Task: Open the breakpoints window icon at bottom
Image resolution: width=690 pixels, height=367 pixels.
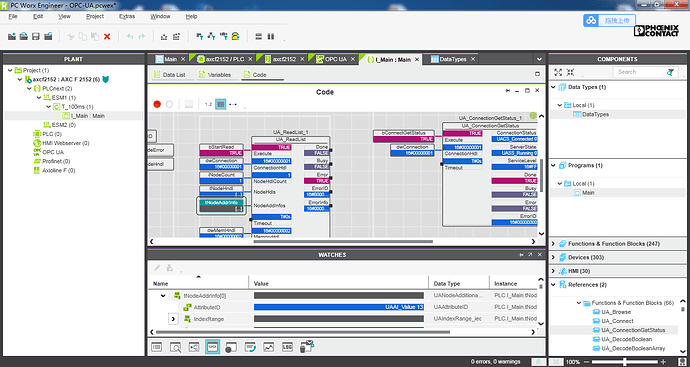Action: coord(231,347)
